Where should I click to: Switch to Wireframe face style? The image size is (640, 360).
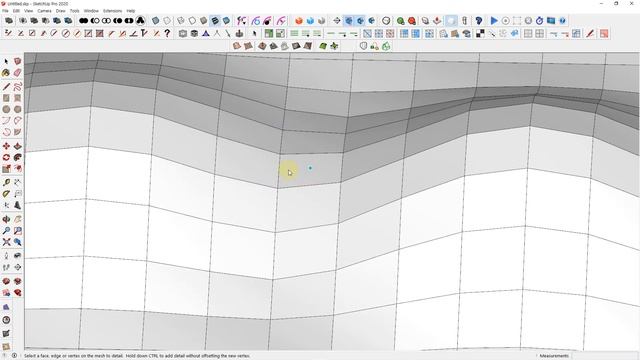(181, 20)
